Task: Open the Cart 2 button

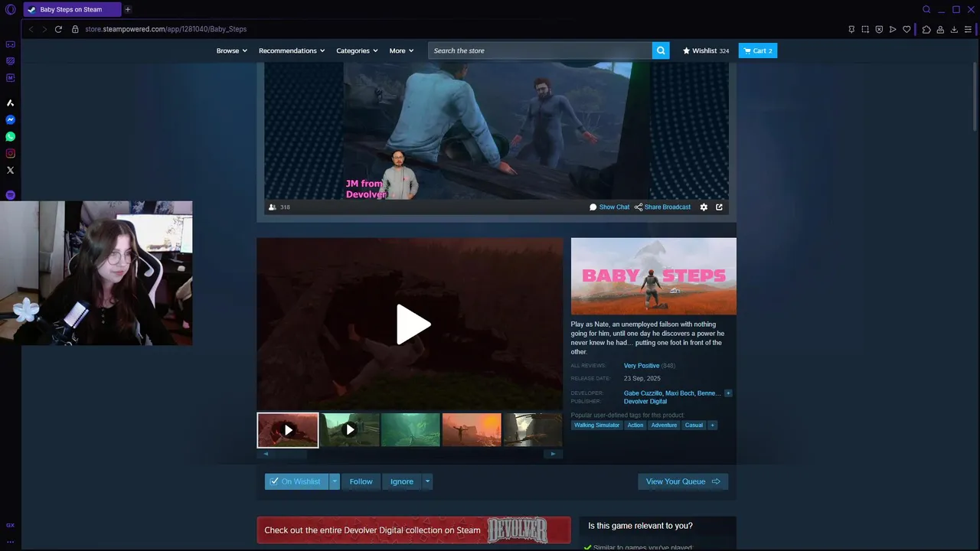Action: click(x=758, y=51)
